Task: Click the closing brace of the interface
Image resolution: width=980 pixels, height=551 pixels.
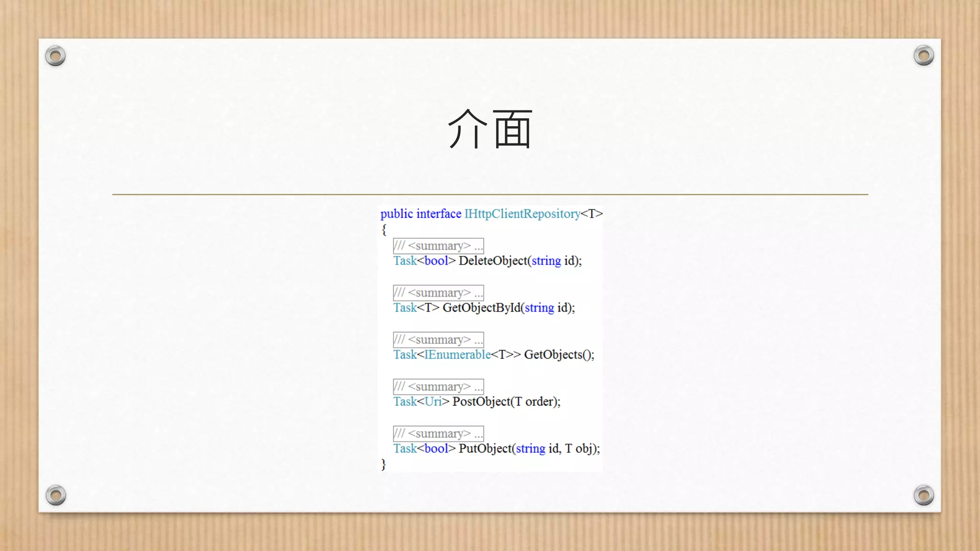Action: [x=383, y=464]
